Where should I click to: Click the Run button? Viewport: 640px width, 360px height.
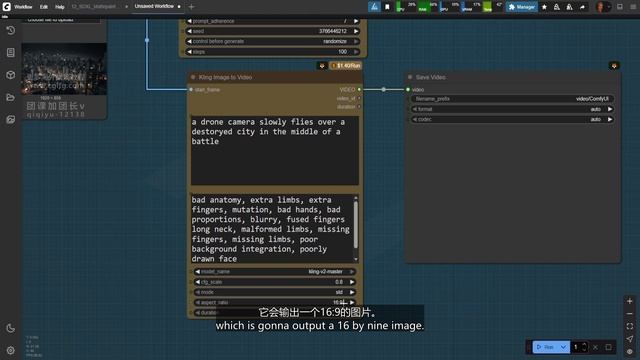(545, 347)
